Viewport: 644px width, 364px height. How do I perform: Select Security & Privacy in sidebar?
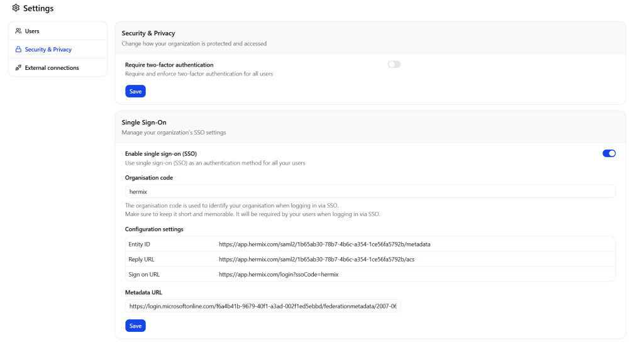click(58, 49)
